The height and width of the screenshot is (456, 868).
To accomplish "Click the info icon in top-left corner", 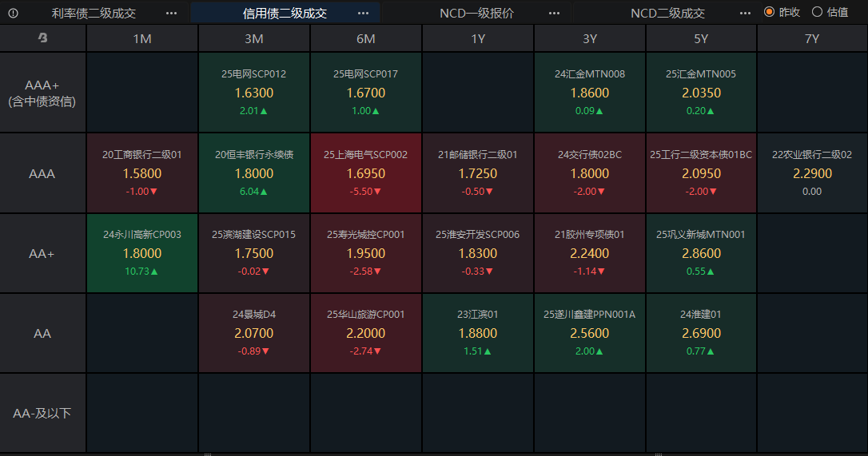I will 13,13.
